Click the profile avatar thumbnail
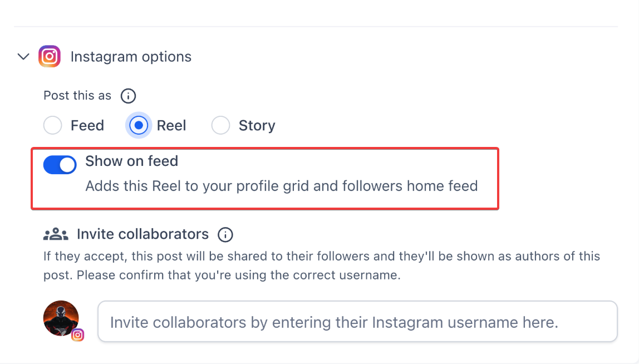 pyautogui.click(x=61, y=318)
